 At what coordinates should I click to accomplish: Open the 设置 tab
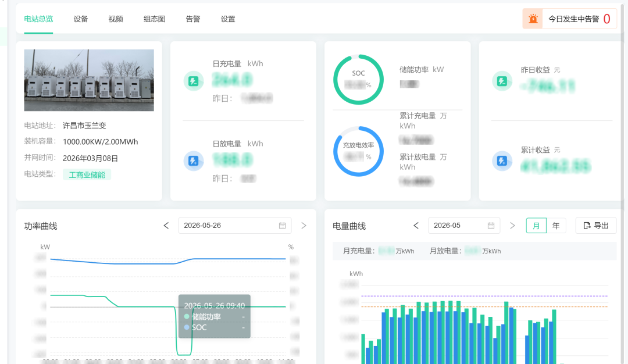pyautogui.click(x=228, y=19)
